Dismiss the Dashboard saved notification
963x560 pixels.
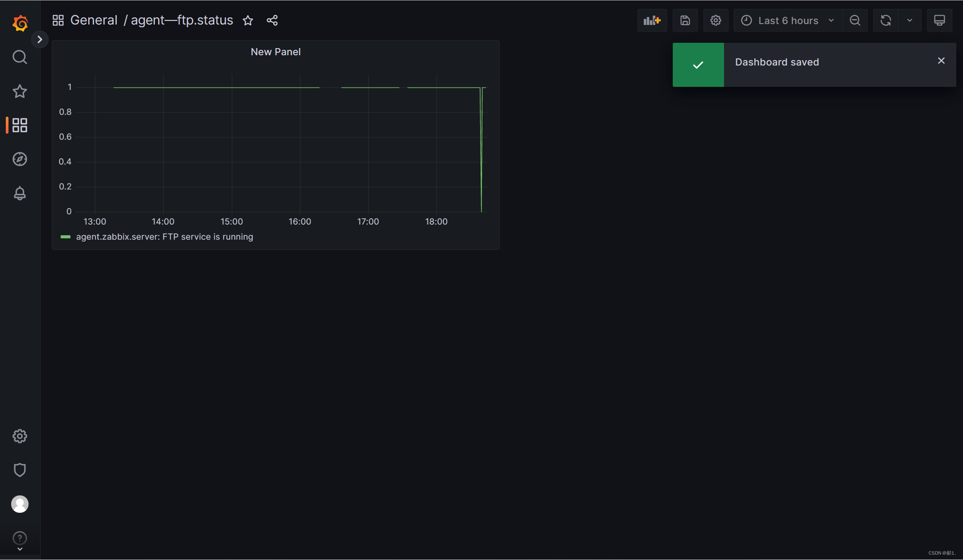(941, 61)
